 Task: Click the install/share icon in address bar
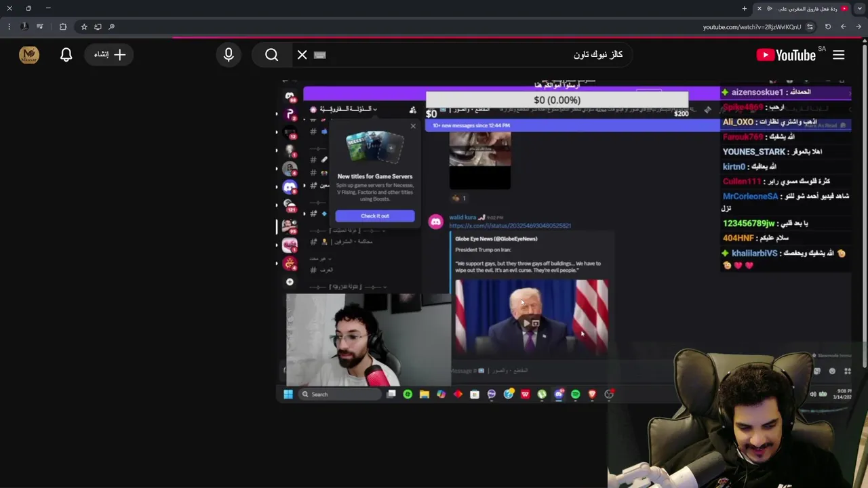click(x=98, y=27)
